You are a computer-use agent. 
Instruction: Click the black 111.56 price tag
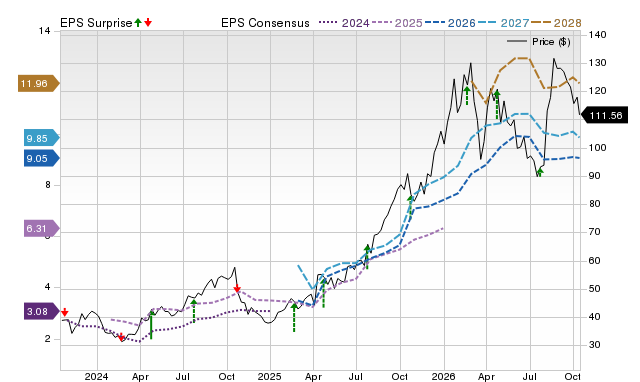(x=604, y=115)
